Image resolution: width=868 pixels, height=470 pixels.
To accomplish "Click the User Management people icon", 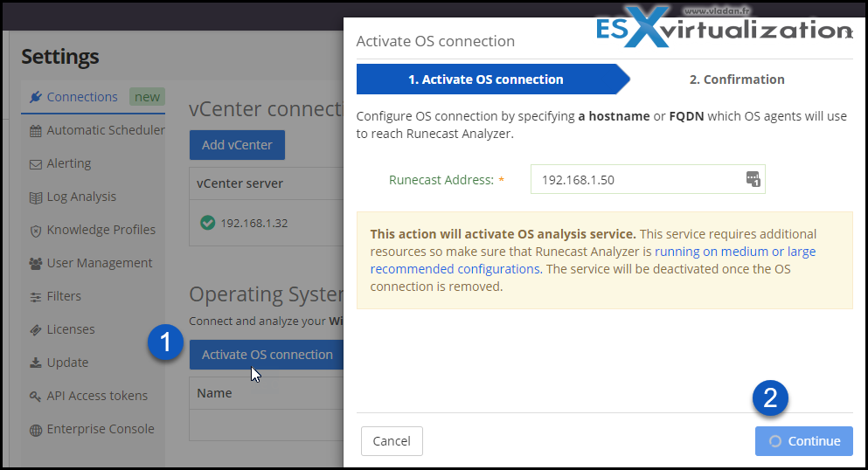I will (36, 264).
